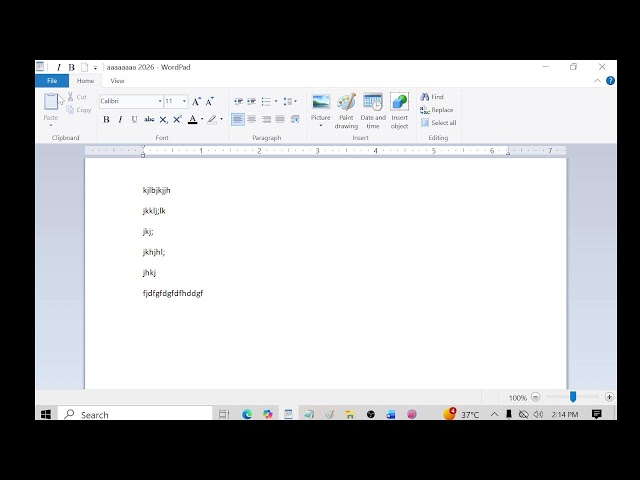The height and width of the screenshot is (480, 640).
Task: Cut the selected text
Action: (x=77, y=97)
